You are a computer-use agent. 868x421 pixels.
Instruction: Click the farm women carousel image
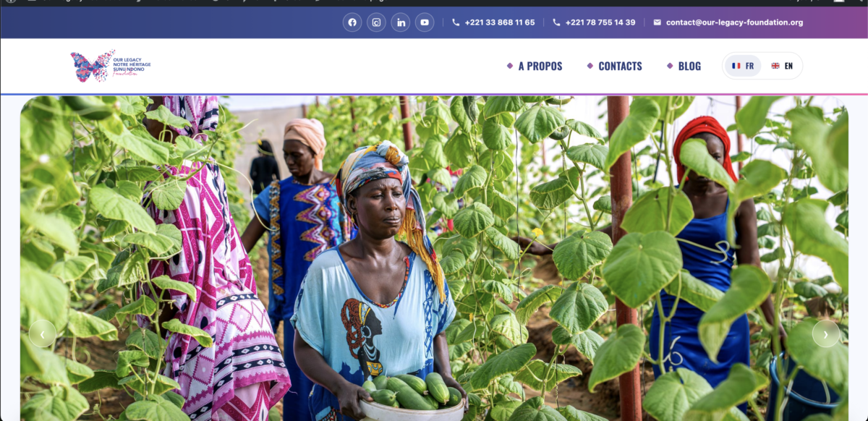[434, 258]
